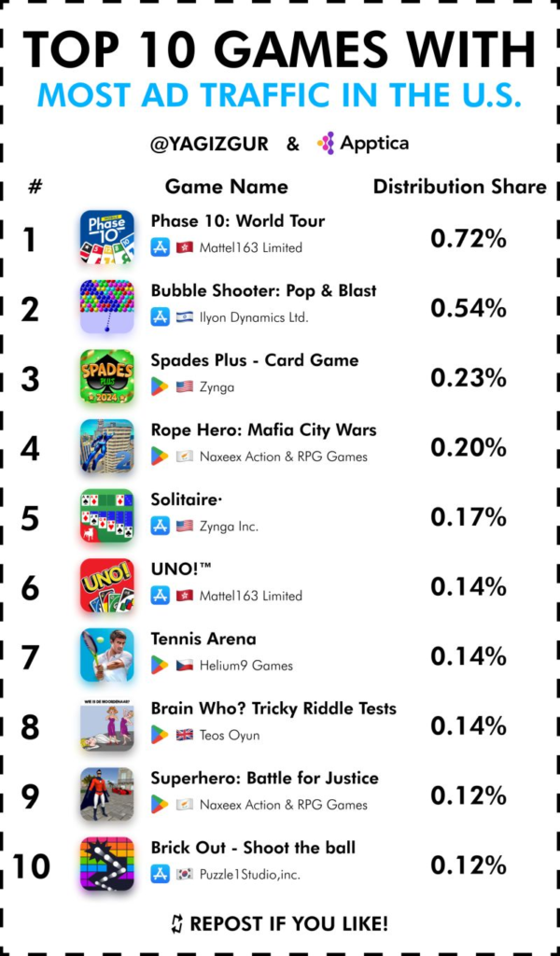Select Brain Who? Tricky Riddle Tests thumbnail
The image size is (560, 956).
click(x=106, y=724)
